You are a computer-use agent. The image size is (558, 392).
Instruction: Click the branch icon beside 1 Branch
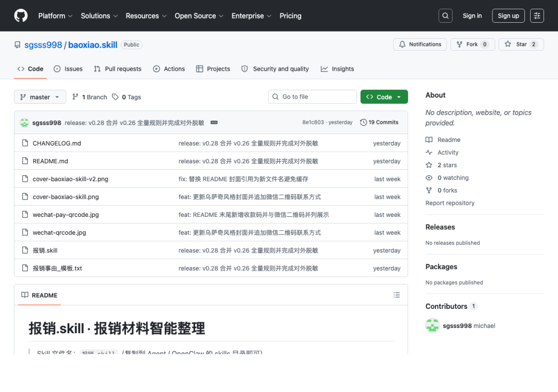click(75, 97)
